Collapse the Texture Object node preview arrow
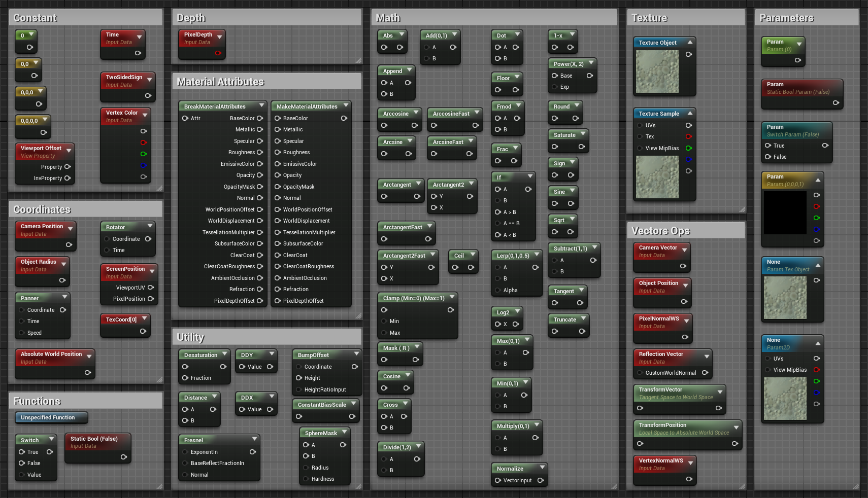The width and height of the screenshot is (868, 498). (x=690, y=42)
